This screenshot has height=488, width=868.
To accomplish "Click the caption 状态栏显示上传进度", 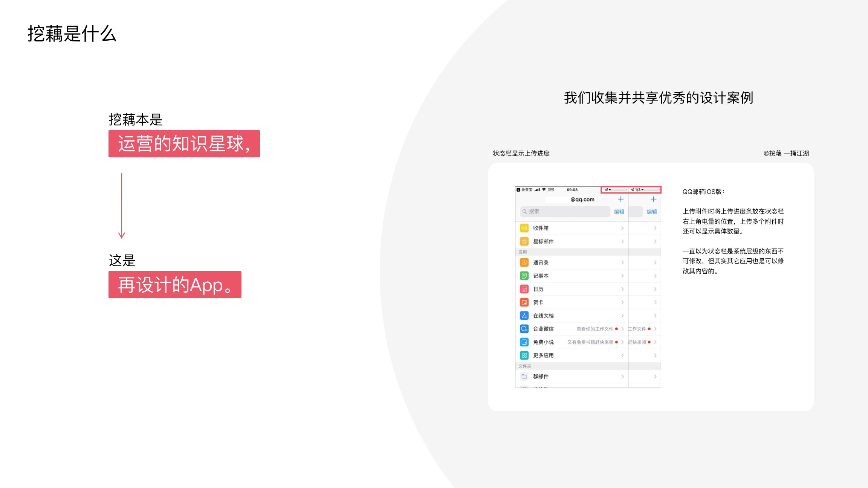I will [521, 153].
